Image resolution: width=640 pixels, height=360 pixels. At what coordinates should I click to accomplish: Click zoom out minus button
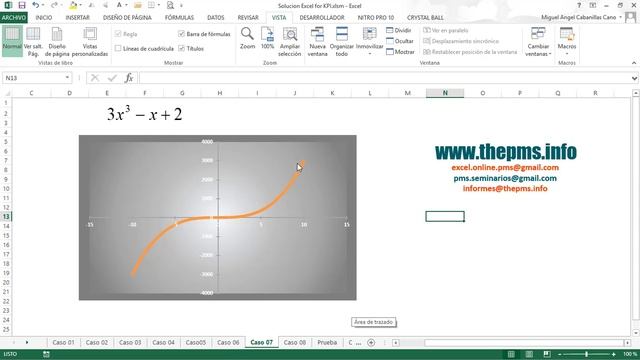(x=560, y=354)
